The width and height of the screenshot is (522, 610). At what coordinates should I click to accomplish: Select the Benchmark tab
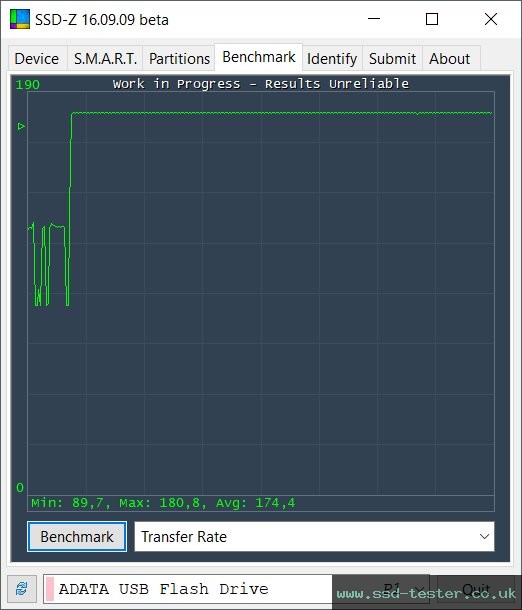click(259, 57)
